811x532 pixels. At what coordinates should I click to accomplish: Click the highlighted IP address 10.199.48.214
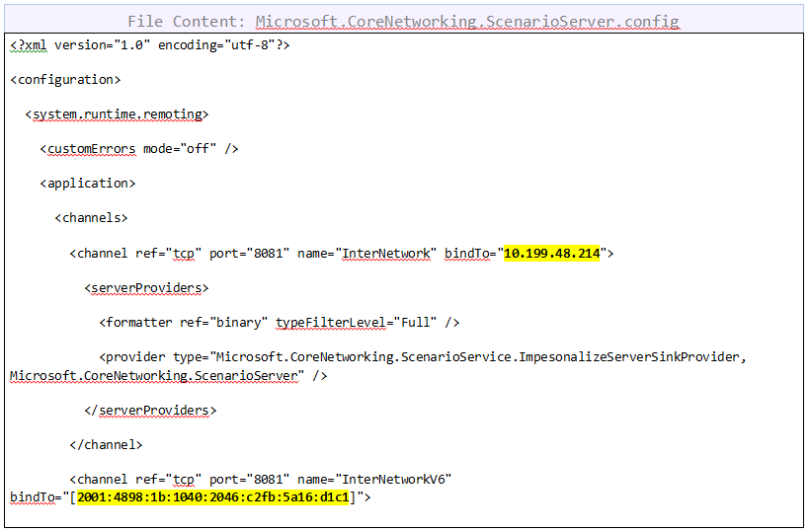[x=552, y=254]
